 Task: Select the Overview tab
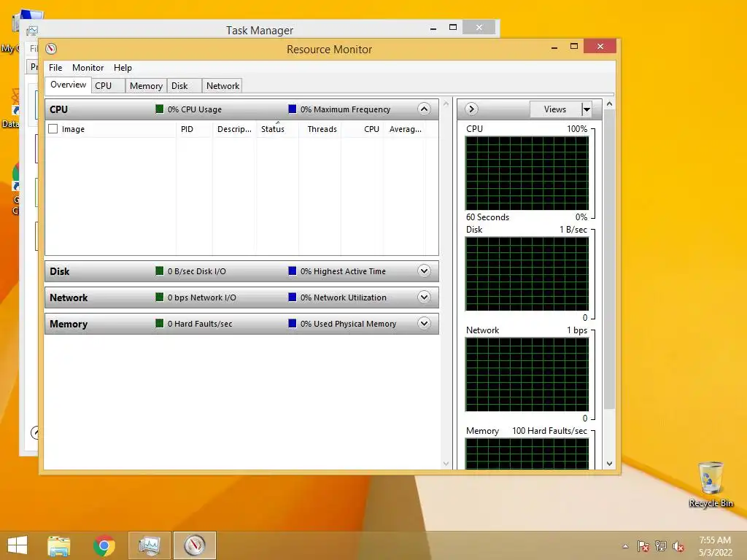(68, 85)
